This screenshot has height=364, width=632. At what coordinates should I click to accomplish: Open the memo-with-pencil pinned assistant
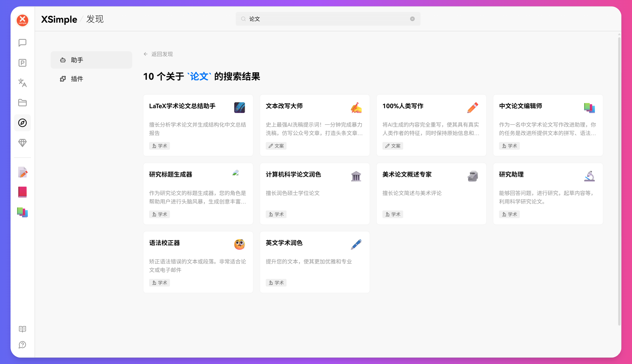[x=23, y=172]
